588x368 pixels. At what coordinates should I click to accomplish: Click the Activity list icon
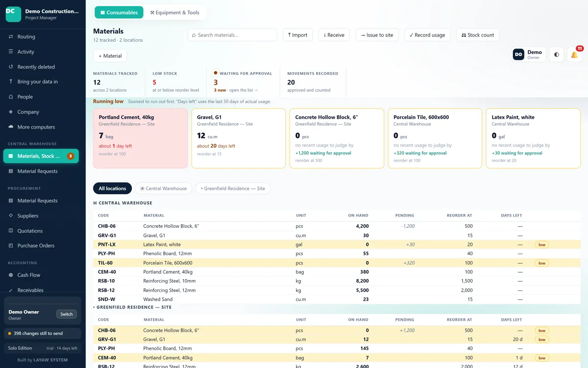pos(11,52)
